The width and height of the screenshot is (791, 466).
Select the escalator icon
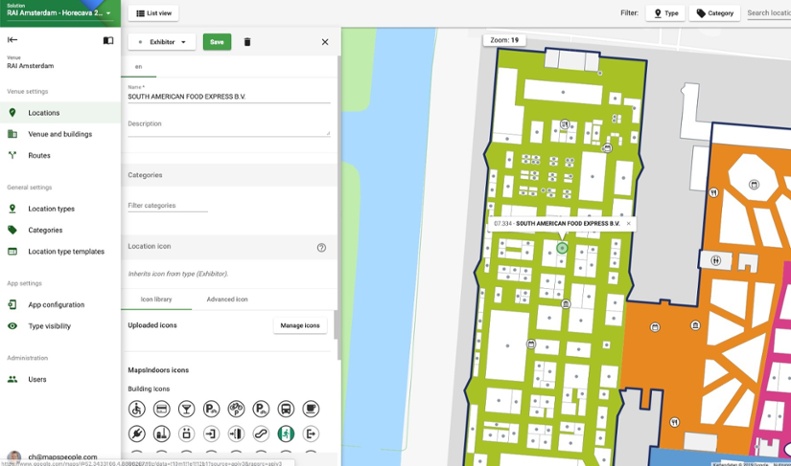tap(261, 434)
